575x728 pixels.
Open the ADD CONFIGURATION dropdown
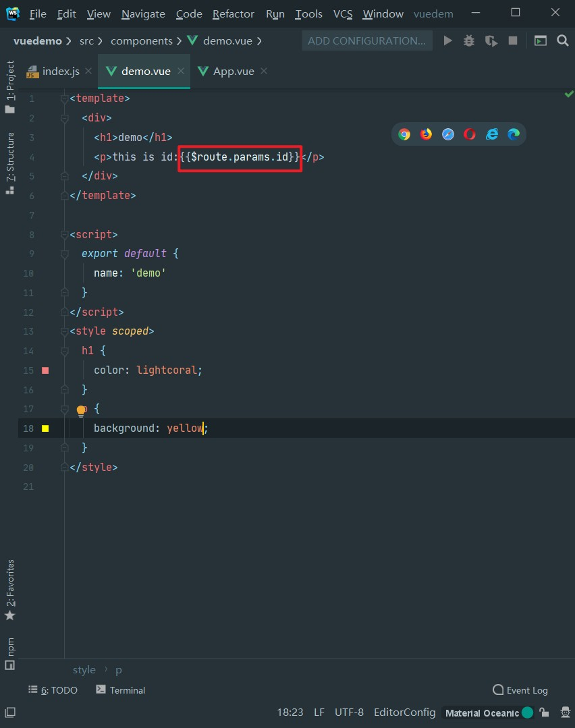pos(367,41)
